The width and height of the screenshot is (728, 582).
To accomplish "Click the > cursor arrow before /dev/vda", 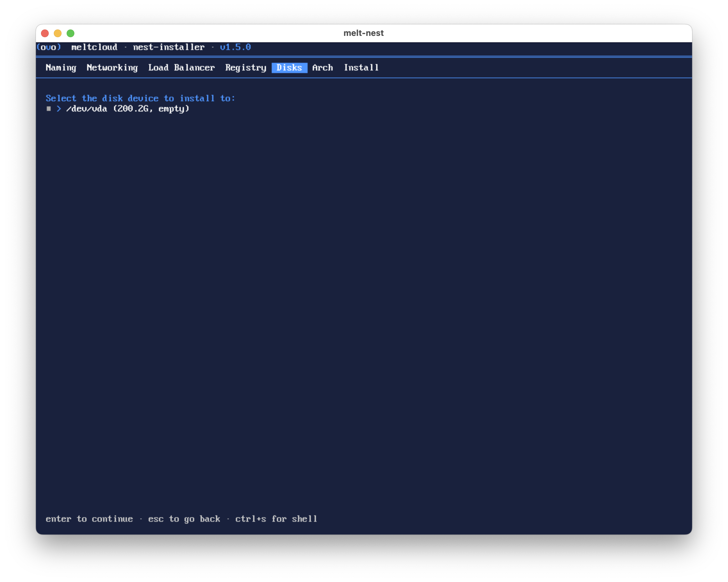I will click(x=59, y=109).
